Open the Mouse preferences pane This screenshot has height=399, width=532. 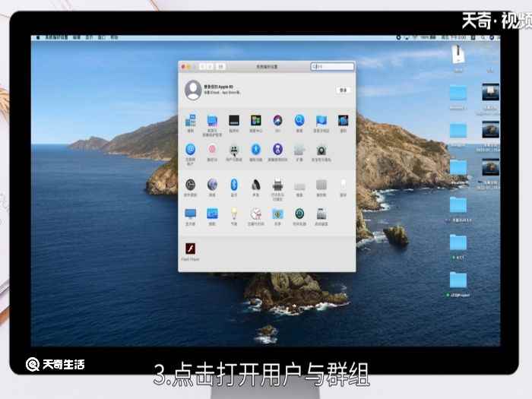[343, 185]
